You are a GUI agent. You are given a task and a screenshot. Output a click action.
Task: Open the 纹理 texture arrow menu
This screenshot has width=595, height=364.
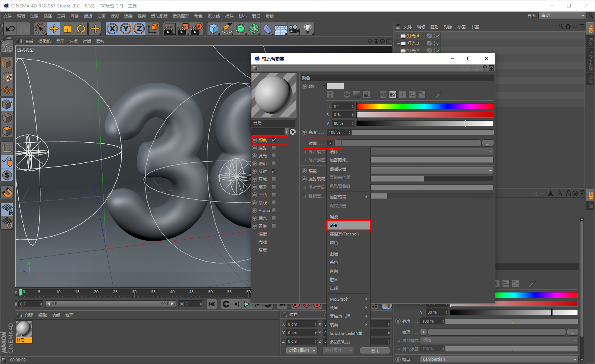coord(330,143)
